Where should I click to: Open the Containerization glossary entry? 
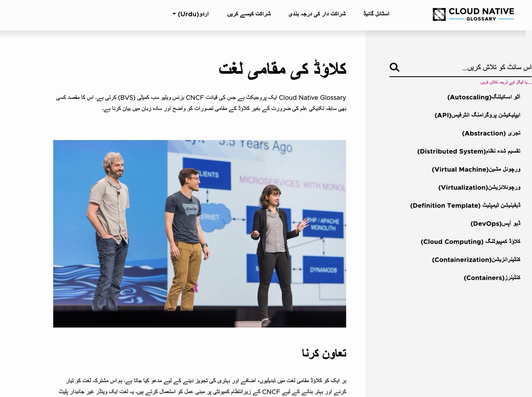477,260
